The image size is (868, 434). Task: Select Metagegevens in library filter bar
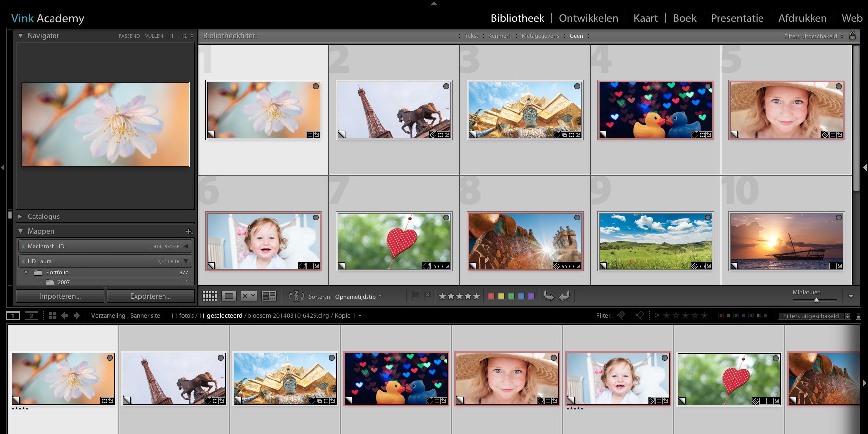(x=540, y=36)
